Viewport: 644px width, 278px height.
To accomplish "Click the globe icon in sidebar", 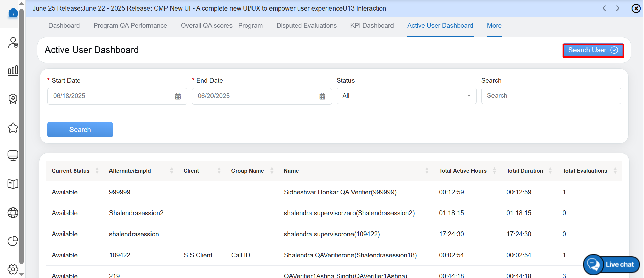I will coord(13,213).
